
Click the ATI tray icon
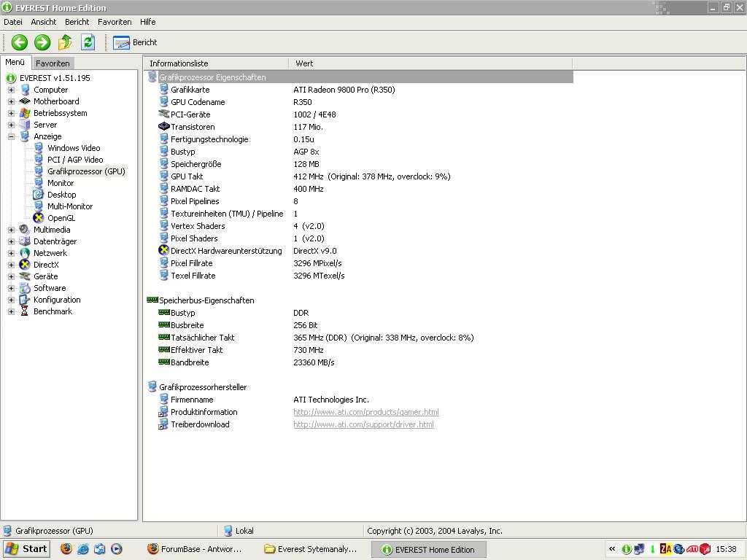coord(692,550)
